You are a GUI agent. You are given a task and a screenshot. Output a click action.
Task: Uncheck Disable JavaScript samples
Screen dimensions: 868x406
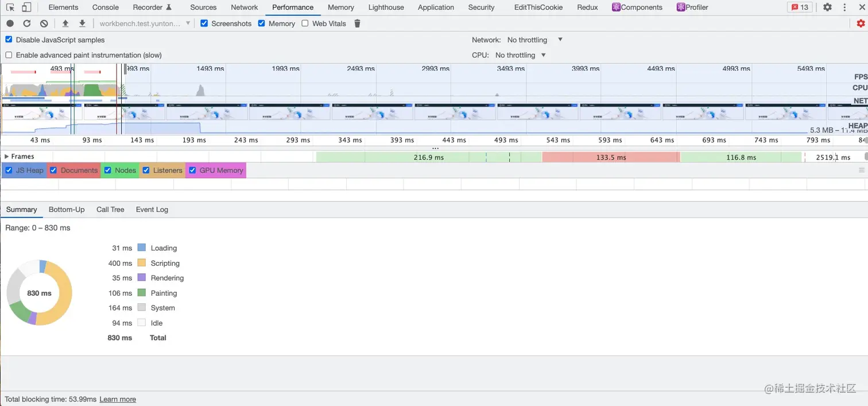[9, 40]
